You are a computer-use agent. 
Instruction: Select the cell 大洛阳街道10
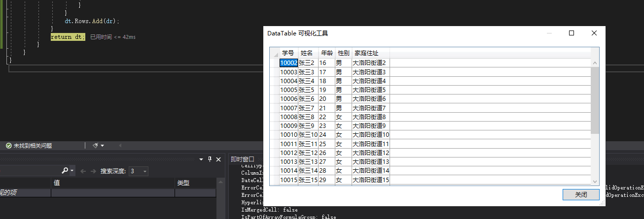[371, 135]
